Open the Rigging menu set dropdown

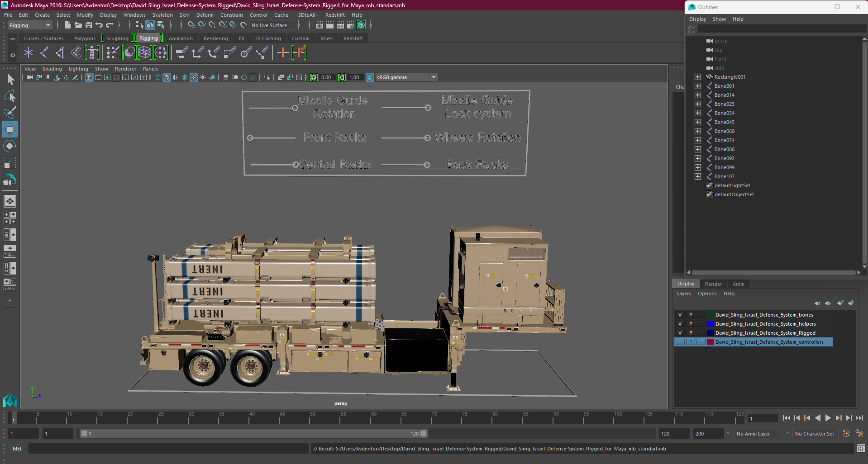coord(30,25)
